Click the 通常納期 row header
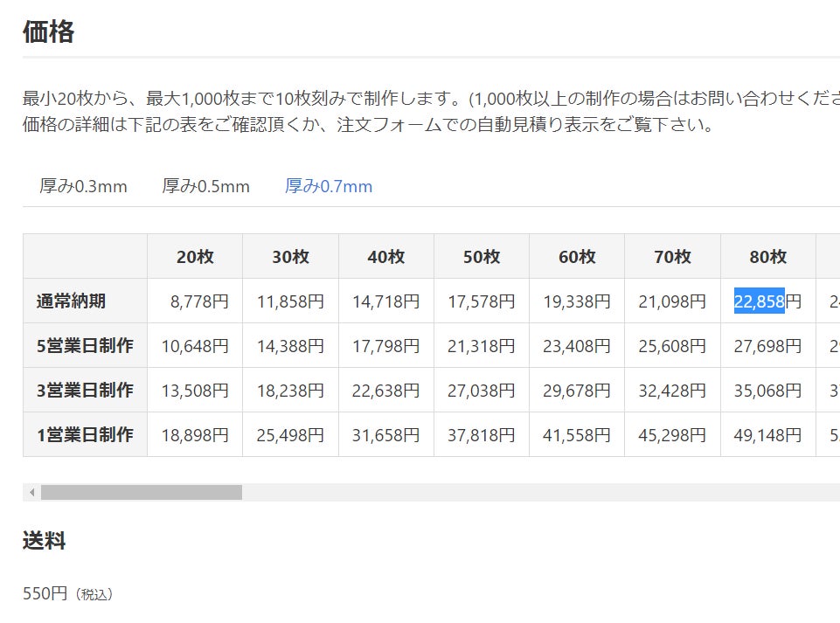This screenshot has height=623, width=840. point(72,301)
